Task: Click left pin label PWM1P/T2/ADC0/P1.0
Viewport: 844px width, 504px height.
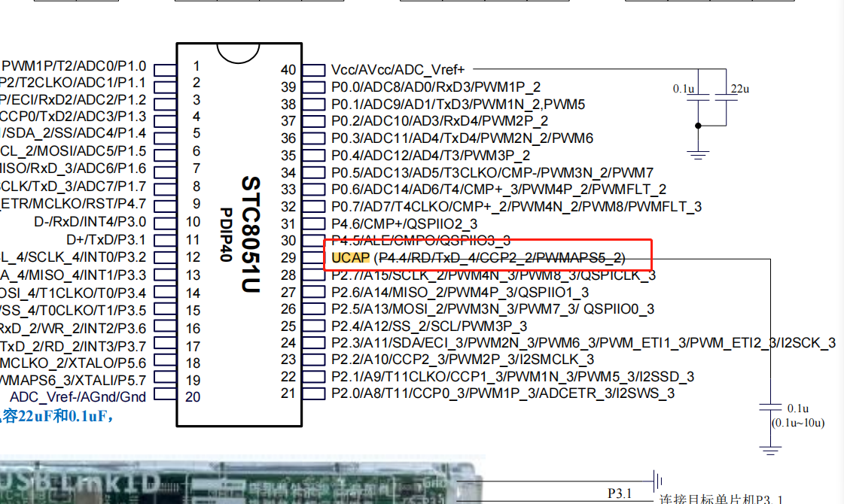Action: point(74,66)
